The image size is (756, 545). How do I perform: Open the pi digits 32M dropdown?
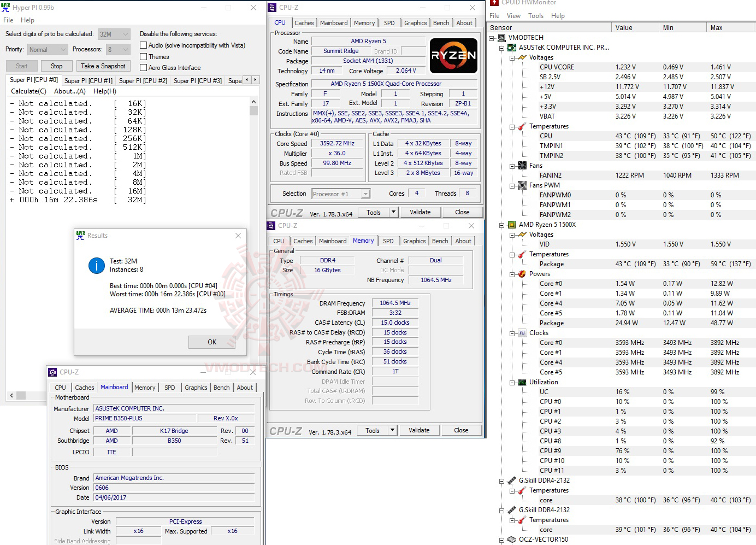tap(114, 34)
